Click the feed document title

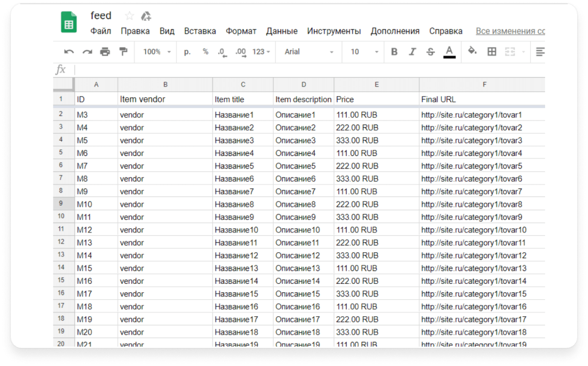[101, 16]
